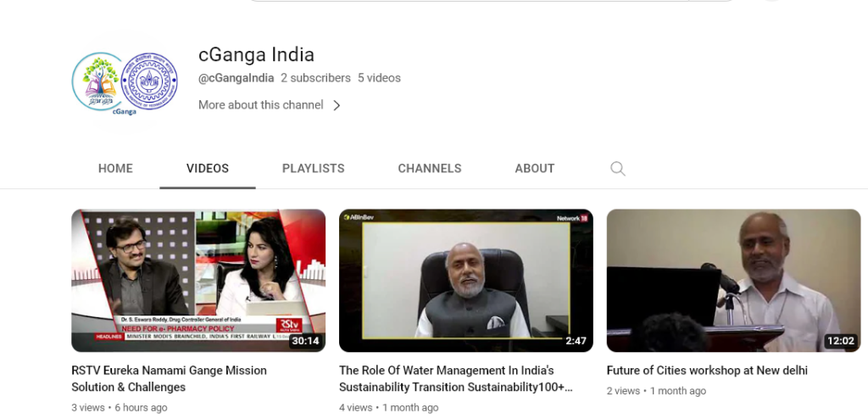The width and height of the screenshot is (868, 419).
Task: Click the 2:47 duration badge
Action: coord(576,341)
